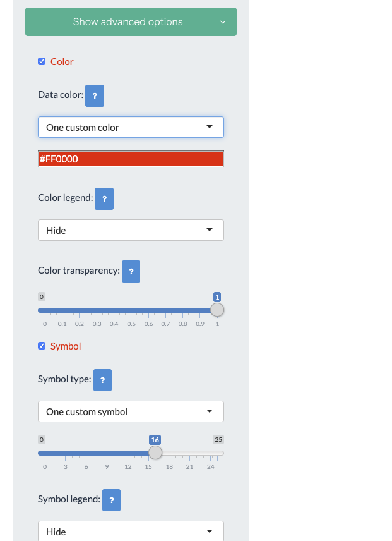Click Show advanced options button
The width and height of the screenshot is (392, 541).
point(128,22)
